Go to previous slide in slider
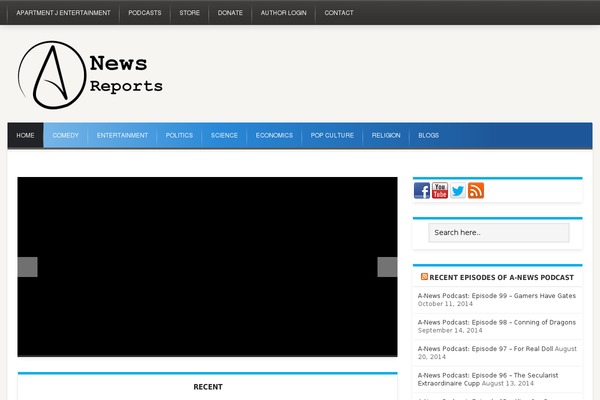The image size is (600, 400). 28,267
